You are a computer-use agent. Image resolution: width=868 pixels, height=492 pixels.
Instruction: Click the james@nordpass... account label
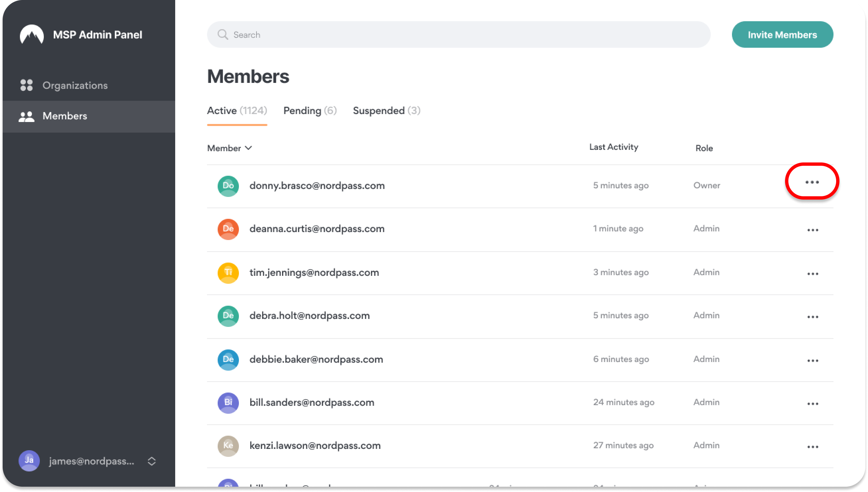(92, 461)
